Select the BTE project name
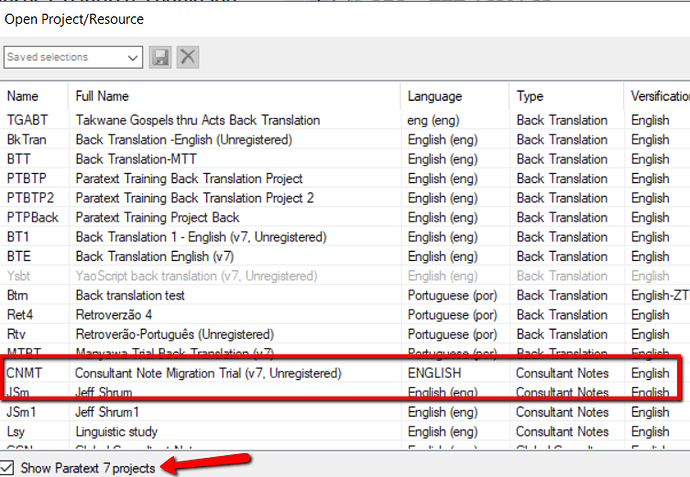 [18, 256]
